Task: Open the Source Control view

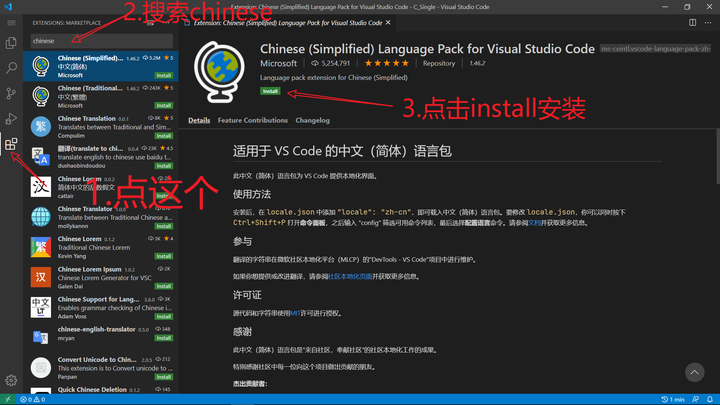Action: click(x=11, y=93)
